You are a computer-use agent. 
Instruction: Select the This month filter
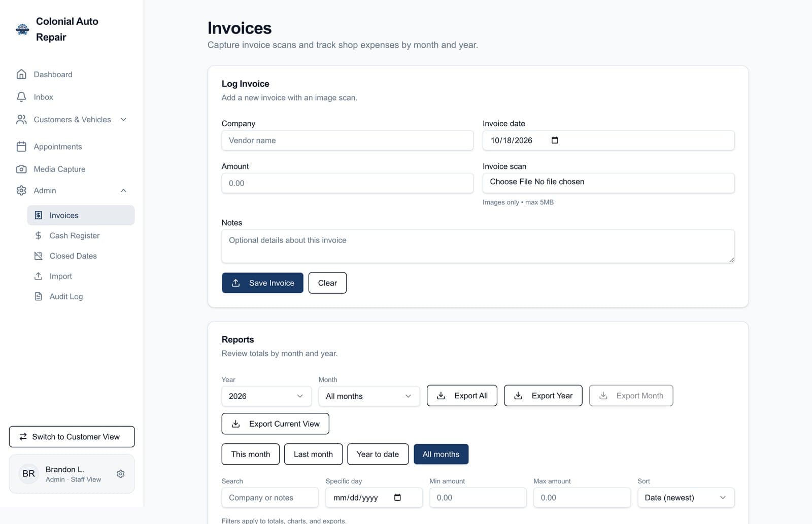tap(251, 455)
